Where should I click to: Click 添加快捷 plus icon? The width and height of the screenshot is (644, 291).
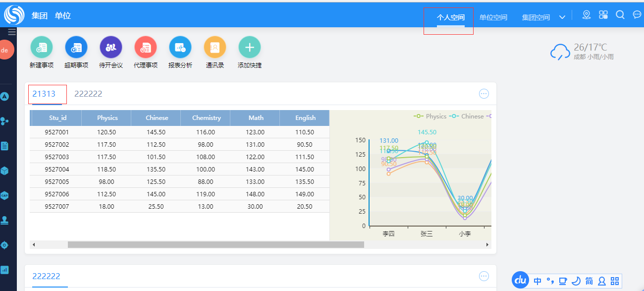point(250,48)
